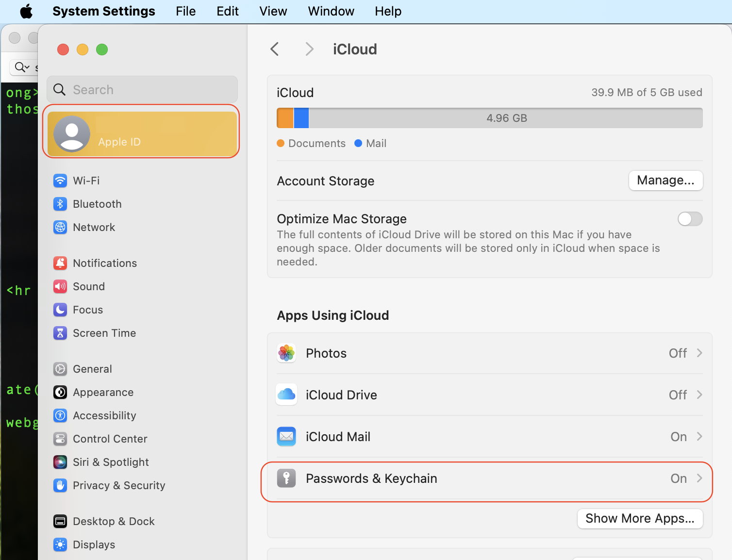The width and height of the screenshot is (732, 560).
Task: Open Siri & Spotlight settings
Action: pos(111,462)
